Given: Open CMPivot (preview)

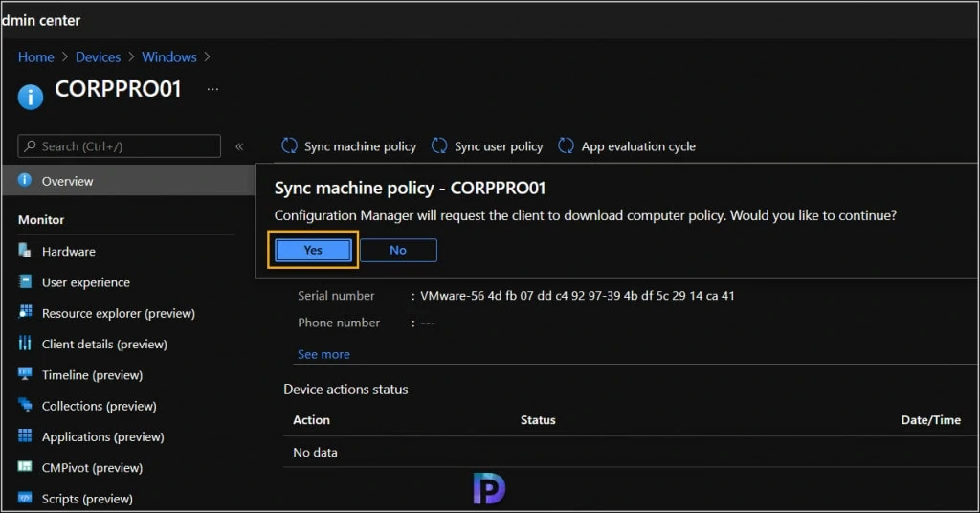Looking at the screenshot, I should tap(92, 467).
